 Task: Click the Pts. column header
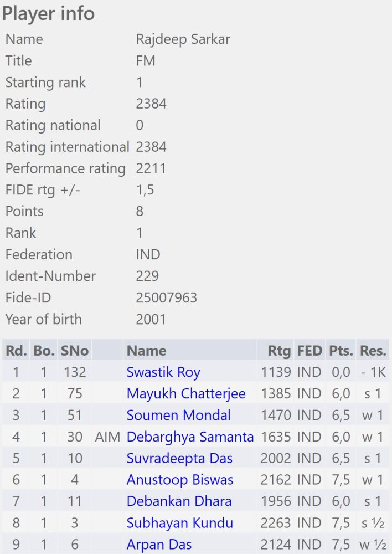(341, 351)
